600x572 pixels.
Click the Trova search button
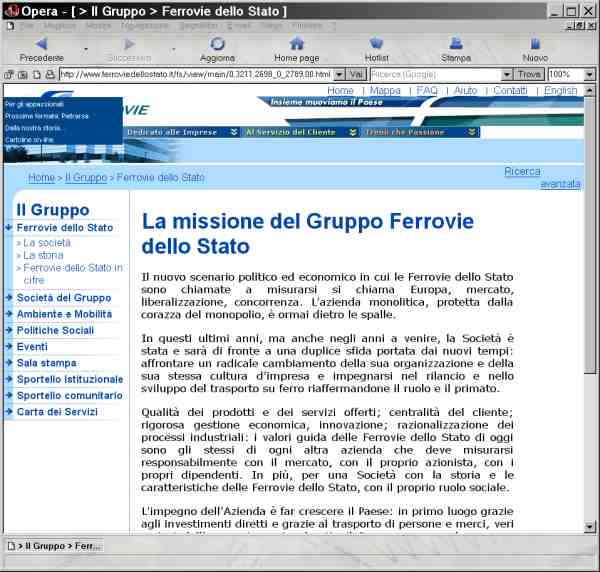[x=529, y=74]
